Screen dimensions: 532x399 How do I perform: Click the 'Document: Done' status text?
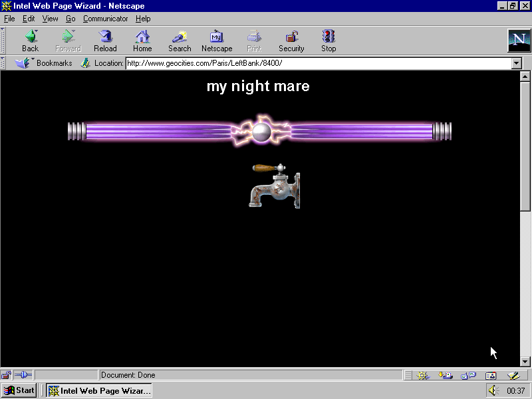[x=128, y=375]
